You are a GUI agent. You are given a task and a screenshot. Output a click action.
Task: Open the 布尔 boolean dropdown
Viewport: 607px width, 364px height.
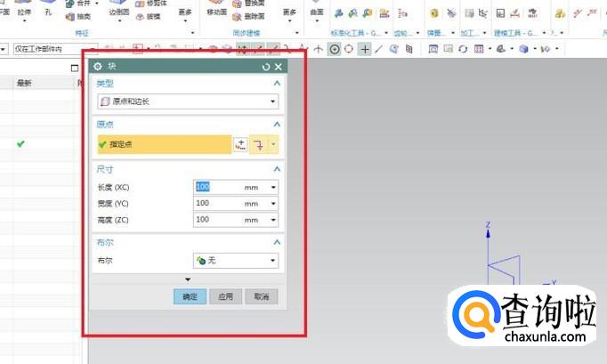(235, 261)
